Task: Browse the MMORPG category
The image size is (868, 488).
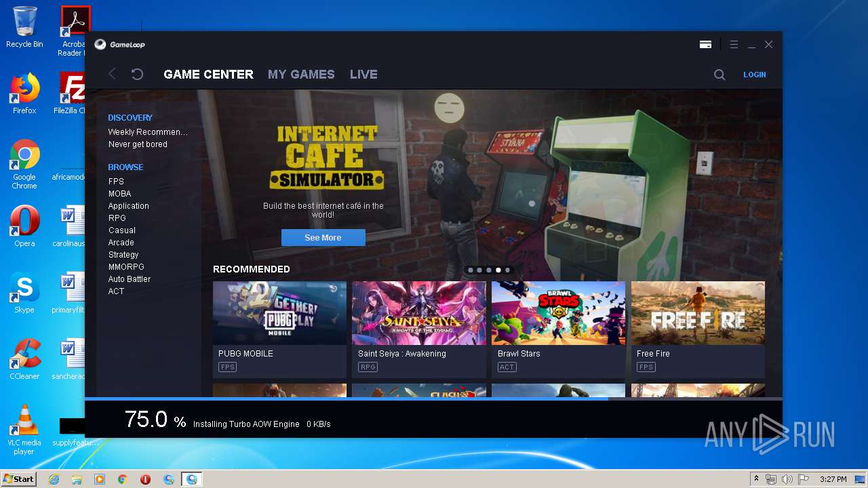Action: [x=126, y=267]
